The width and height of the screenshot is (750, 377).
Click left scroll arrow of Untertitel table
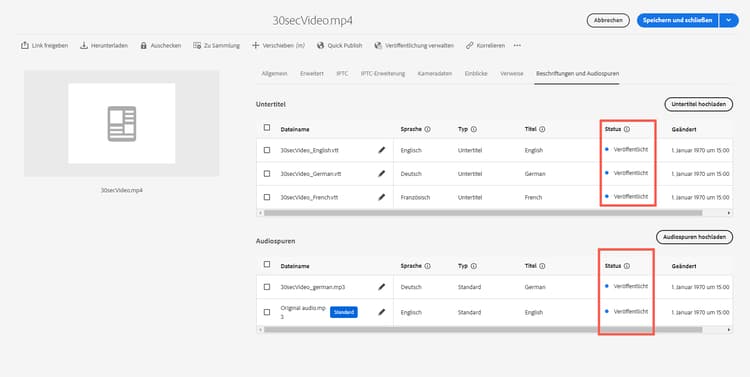tap(260, 213)
